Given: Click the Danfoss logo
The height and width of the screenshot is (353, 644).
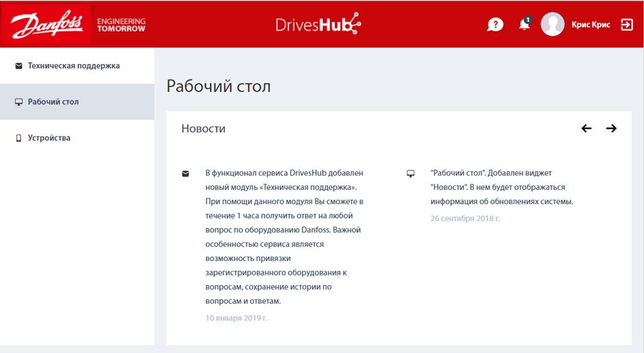Looking at the screenshot, I should [46, 25].
